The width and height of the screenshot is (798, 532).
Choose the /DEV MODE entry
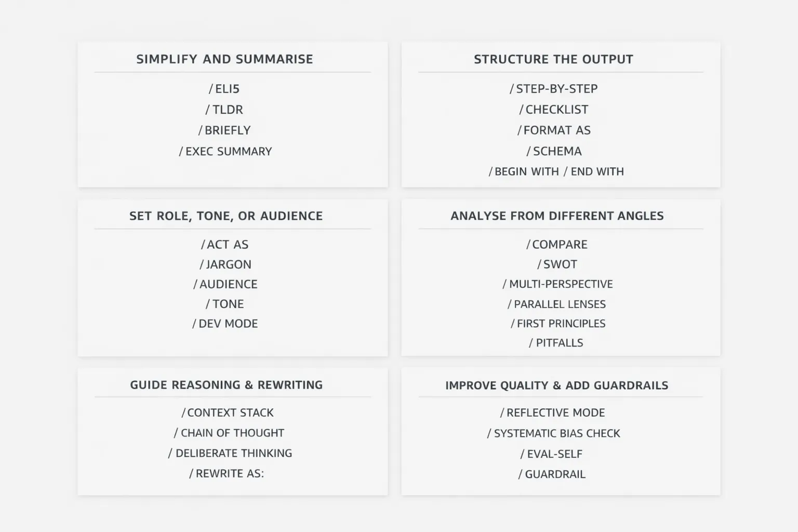(225, 324)
